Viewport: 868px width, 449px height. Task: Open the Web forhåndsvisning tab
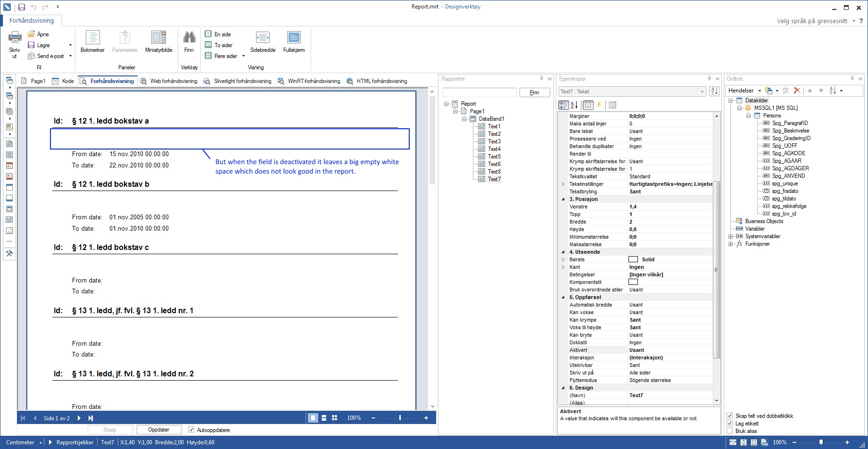(169, 81)
